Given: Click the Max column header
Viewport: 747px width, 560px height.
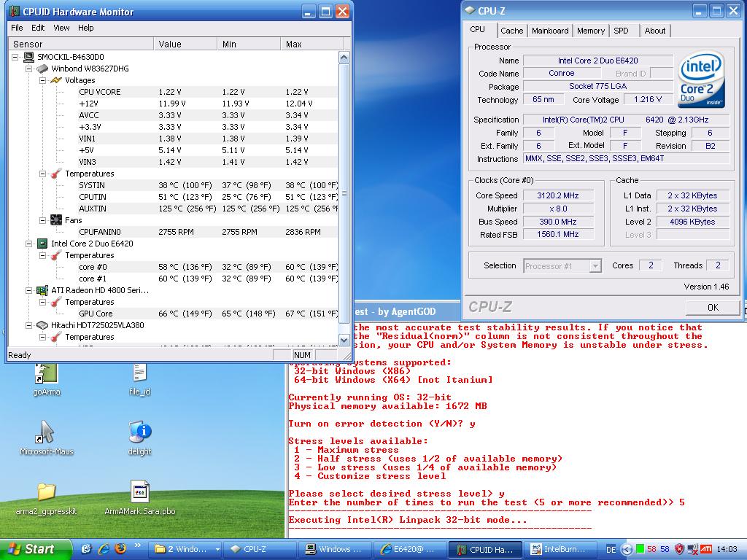Looking at the screenshot, I should (x=311, y=44).
